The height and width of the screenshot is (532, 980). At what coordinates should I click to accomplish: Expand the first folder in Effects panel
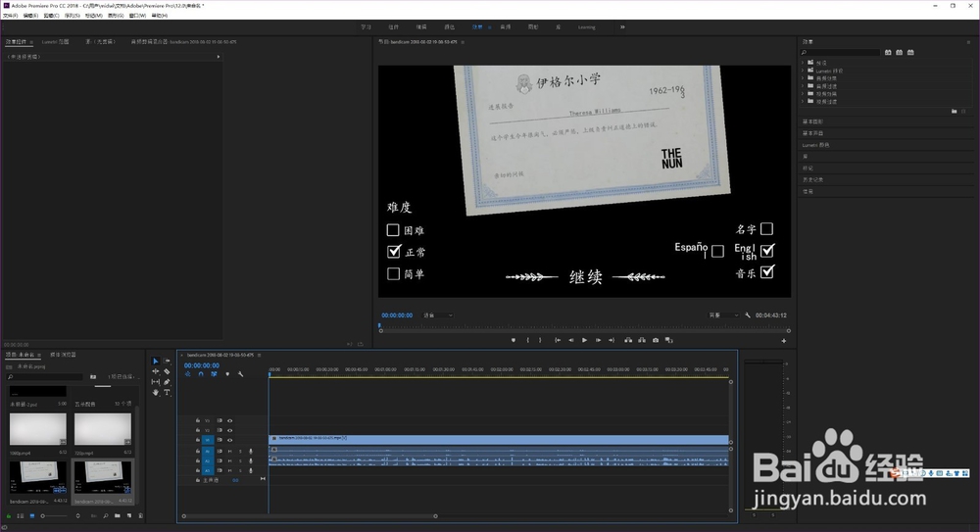click(804, 63)
